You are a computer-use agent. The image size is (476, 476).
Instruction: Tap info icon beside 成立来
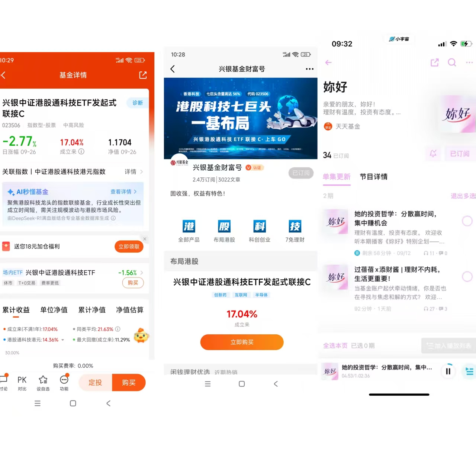pyautogui.click(x=81, y=151)
